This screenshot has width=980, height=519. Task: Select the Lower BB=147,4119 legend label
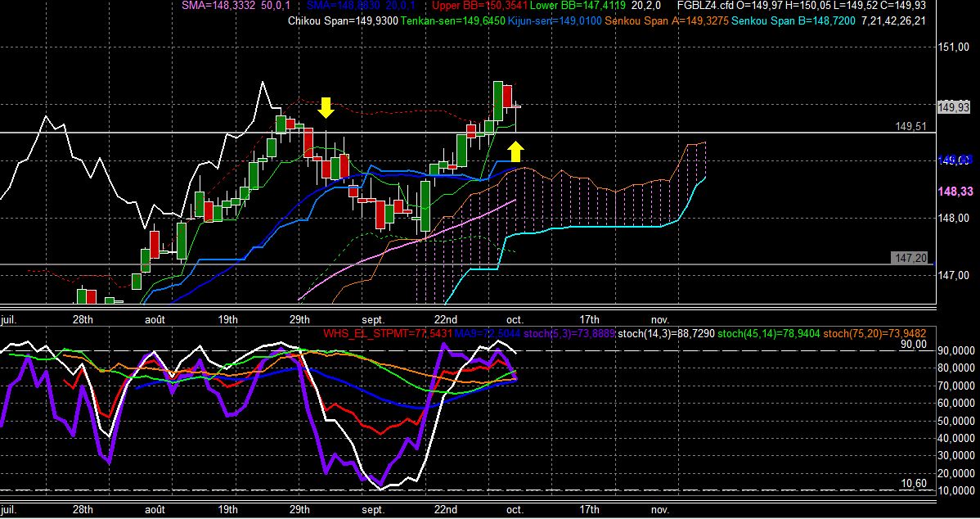coord(579,6)
